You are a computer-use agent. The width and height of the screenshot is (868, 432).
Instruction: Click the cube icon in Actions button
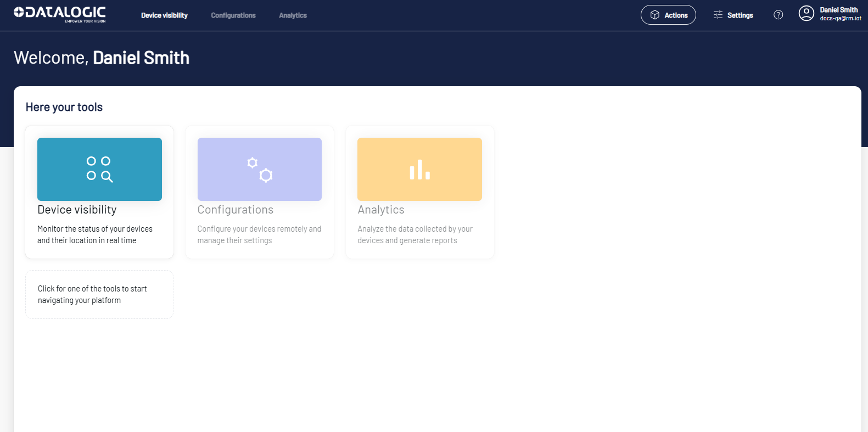click(x=654, y=15)
